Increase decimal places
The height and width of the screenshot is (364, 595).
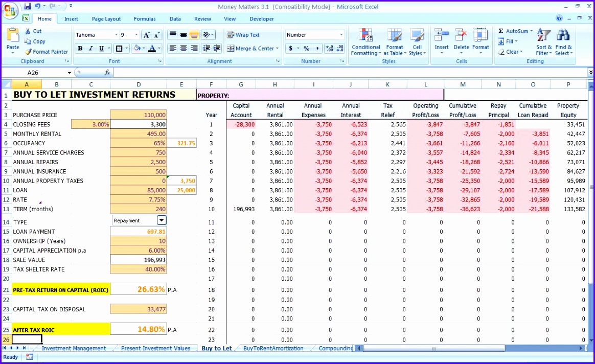(329, 48)
